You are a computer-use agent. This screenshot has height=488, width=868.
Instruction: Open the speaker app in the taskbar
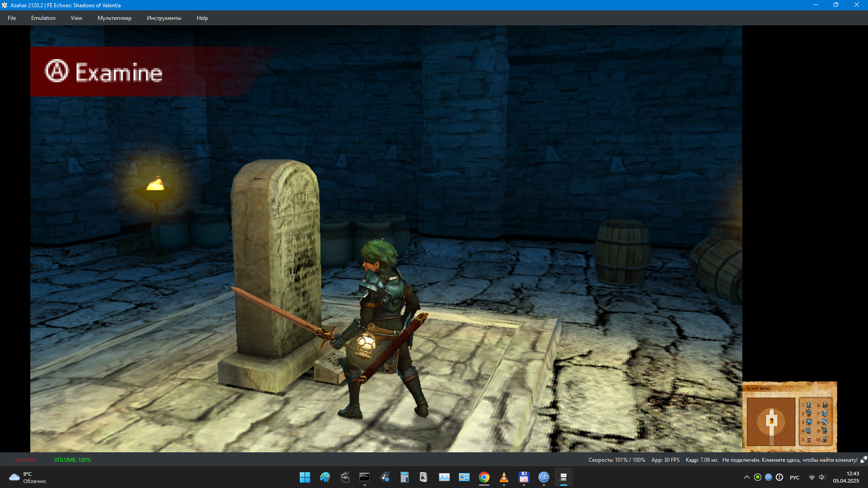tap(424, 477)
